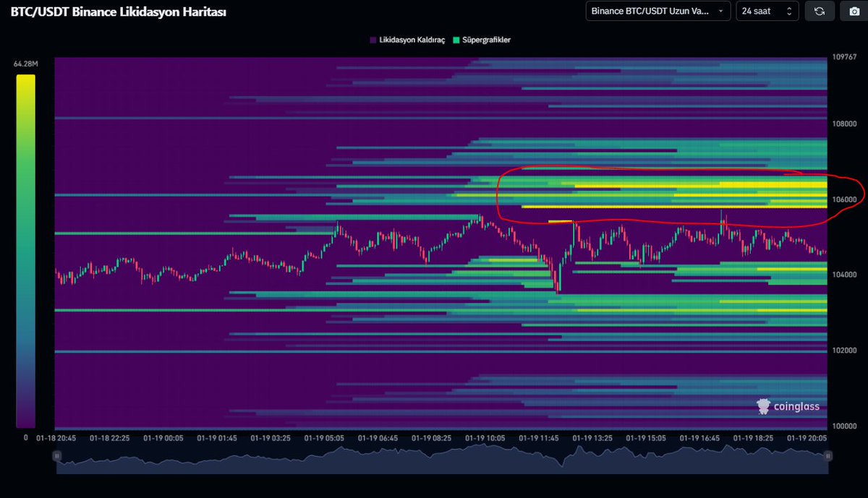Click the 64.28M scale maximum label

coord(25,64)
